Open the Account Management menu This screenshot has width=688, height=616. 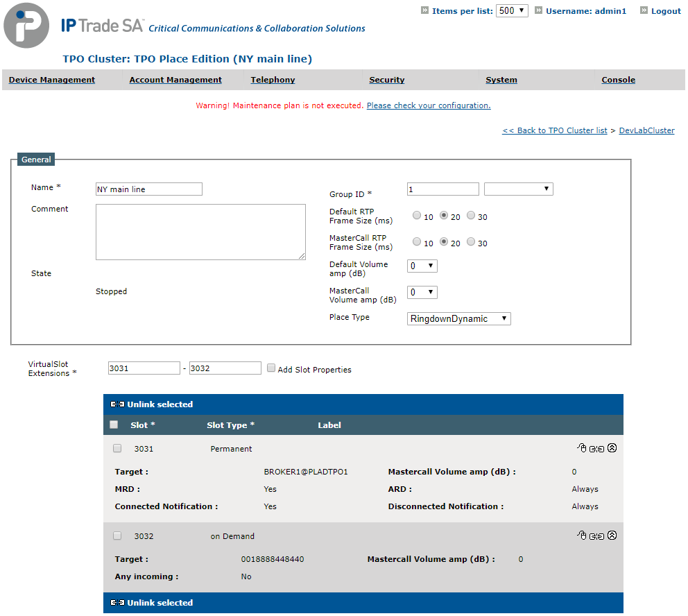(x=175, y=80)
